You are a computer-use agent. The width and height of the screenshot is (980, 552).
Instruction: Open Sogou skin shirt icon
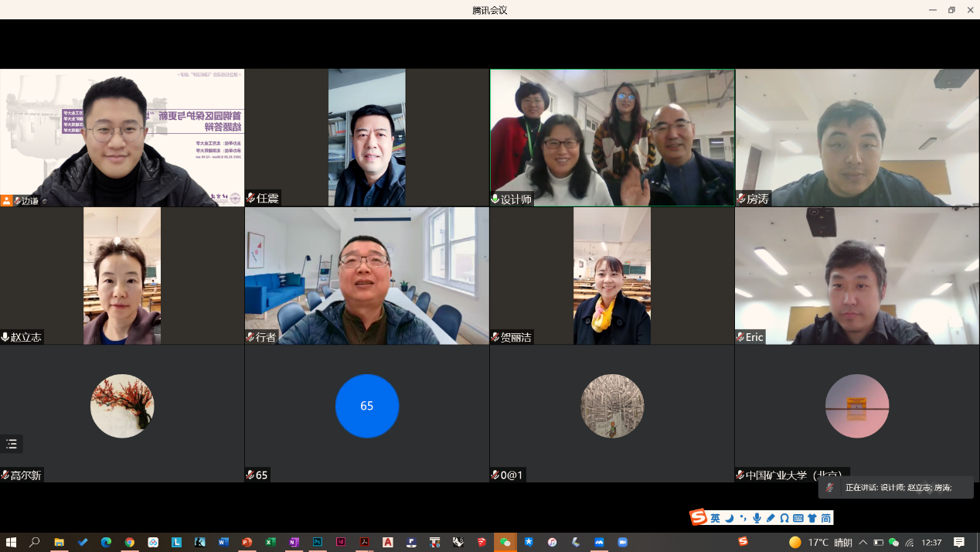pyautogui.click(x=812, y=518)
